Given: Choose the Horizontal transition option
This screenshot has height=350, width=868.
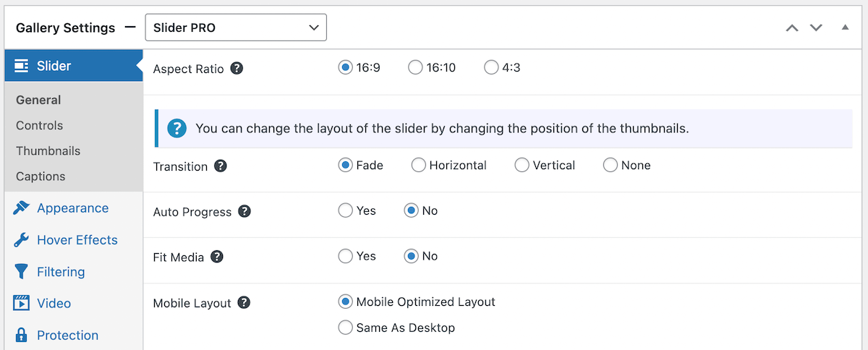Looking at the screenshot, I should [x=418, y=165].
